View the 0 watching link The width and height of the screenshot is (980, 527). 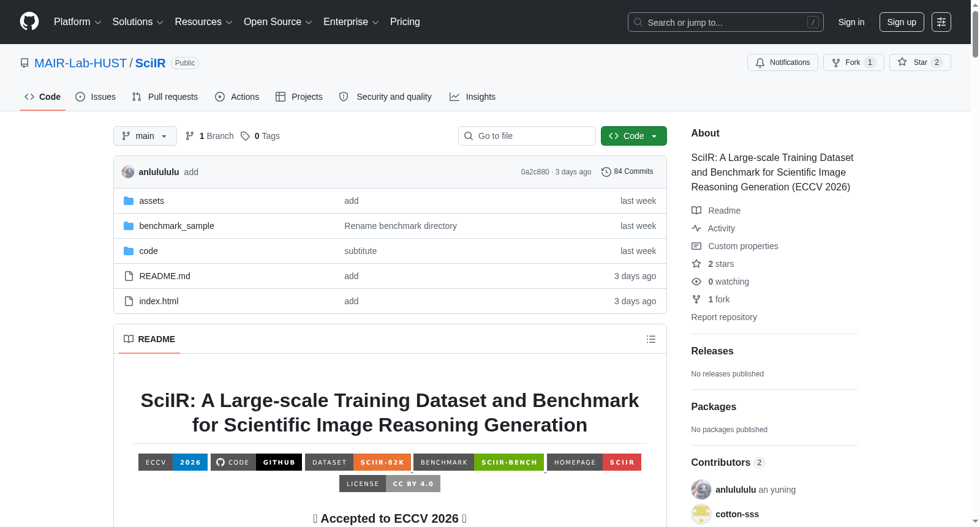720,282
